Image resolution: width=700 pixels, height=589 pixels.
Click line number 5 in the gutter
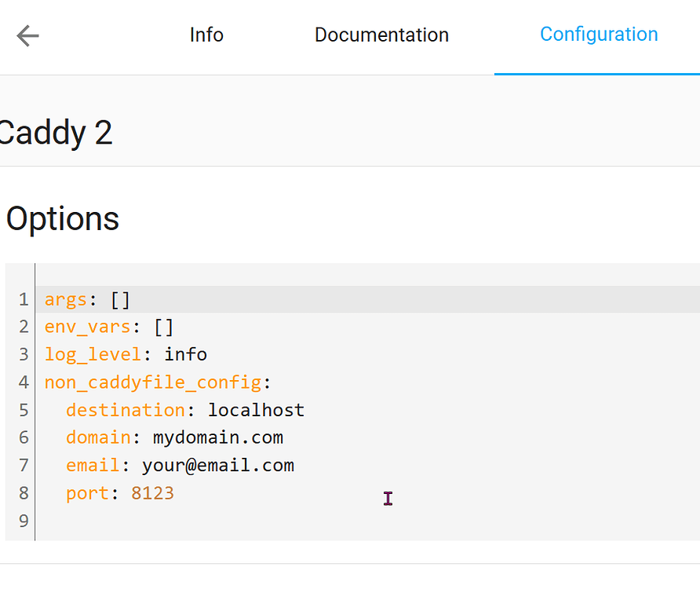(24, 410)
